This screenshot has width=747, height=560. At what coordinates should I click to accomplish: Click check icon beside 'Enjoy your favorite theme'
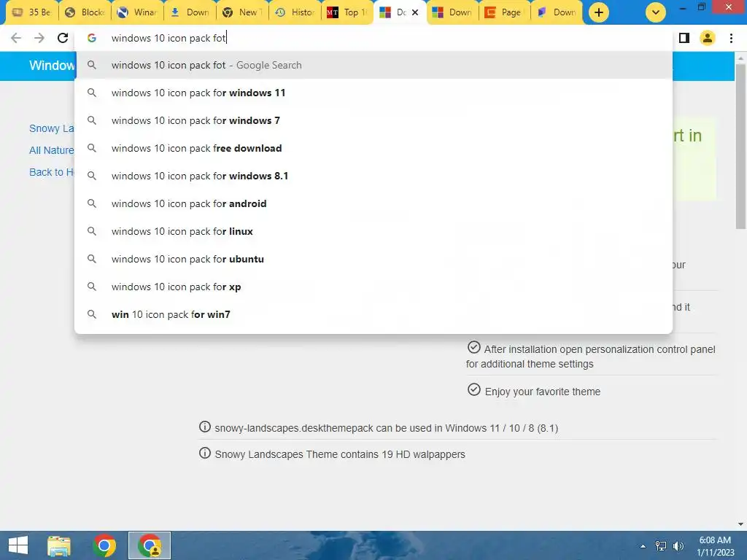pyautogui.click(x=474, y=389)
